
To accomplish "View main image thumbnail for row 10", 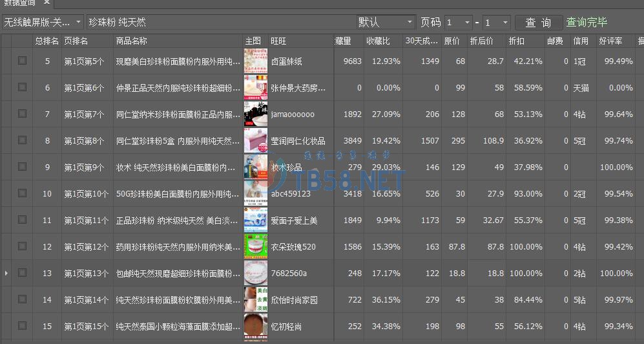I will pos(255,193).
